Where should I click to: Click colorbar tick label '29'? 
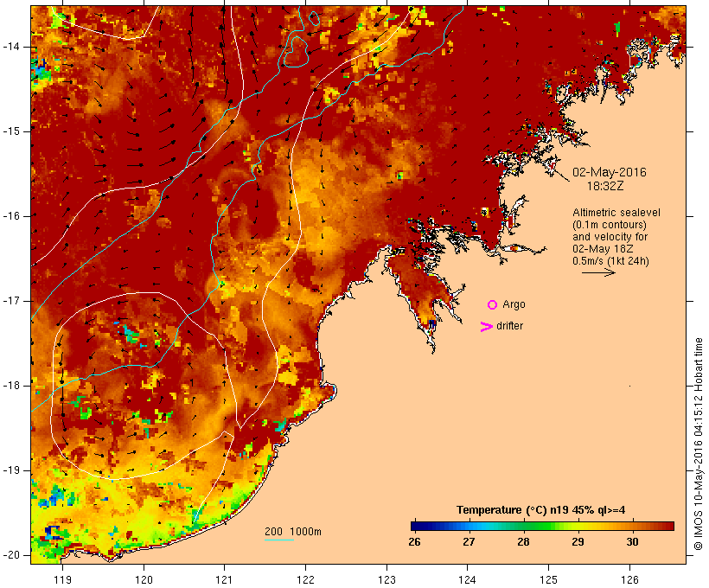pyautogui.click(x=578, y=542)
